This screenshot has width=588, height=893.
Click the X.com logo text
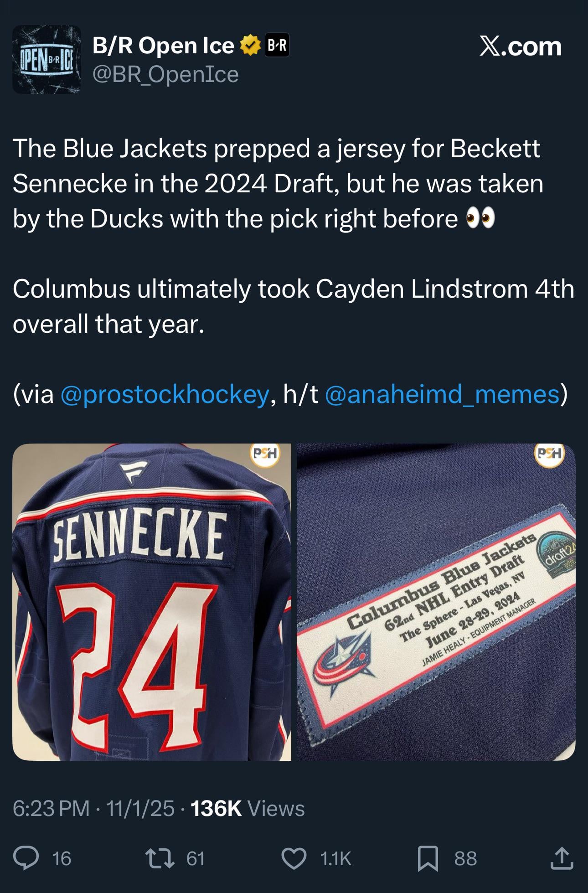pyautogui.click(x=521, y=46)
